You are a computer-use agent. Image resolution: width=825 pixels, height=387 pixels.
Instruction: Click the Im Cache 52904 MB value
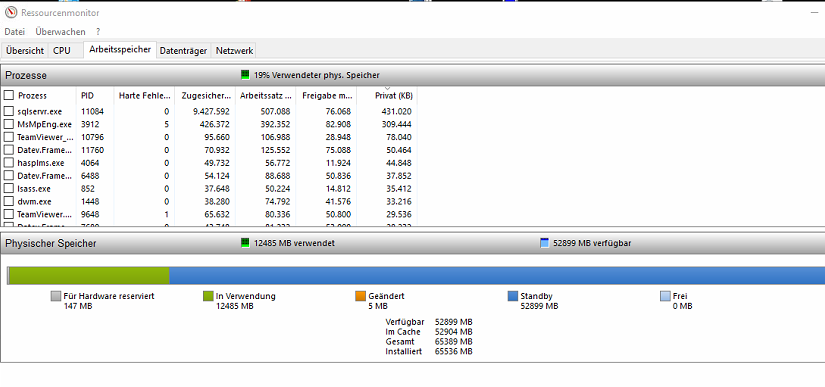[454, 331]
